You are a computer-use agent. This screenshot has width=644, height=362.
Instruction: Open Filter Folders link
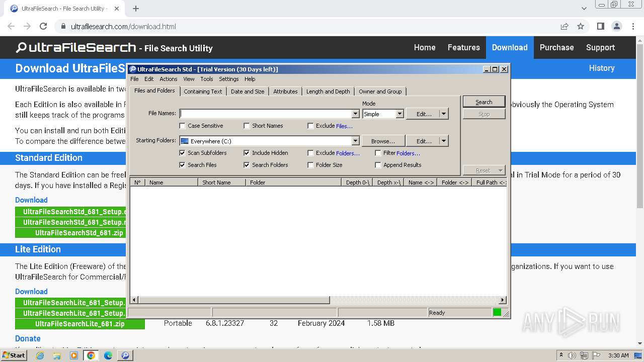click(x=408, y=153)
